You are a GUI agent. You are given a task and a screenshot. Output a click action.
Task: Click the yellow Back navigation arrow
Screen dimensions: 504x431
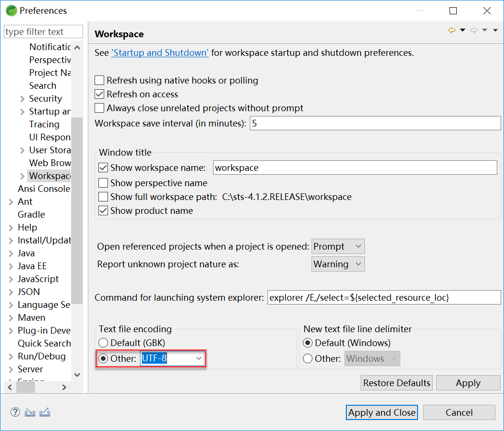pos(451,31)
